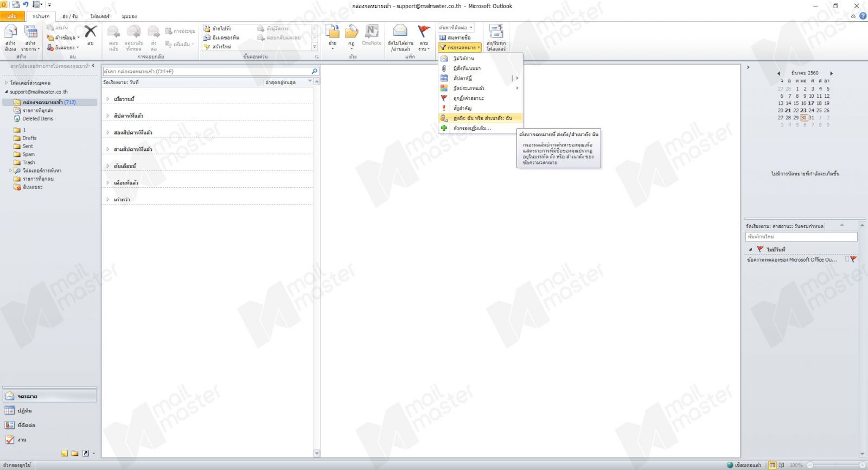
Task: Collapse the folder pane with the arrow
Action: (x=93, y=66)
